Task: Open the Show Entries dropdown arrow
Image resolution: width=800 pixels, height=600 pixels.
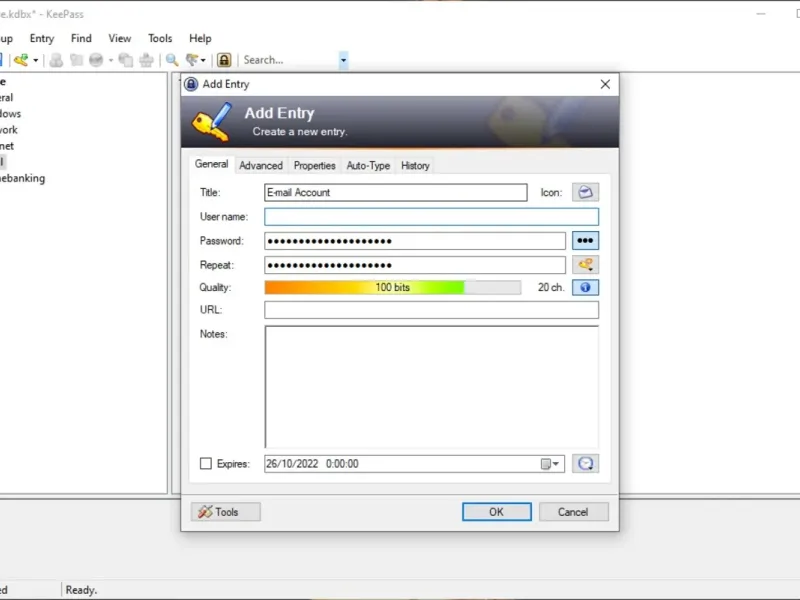Action: coord(203,60)
